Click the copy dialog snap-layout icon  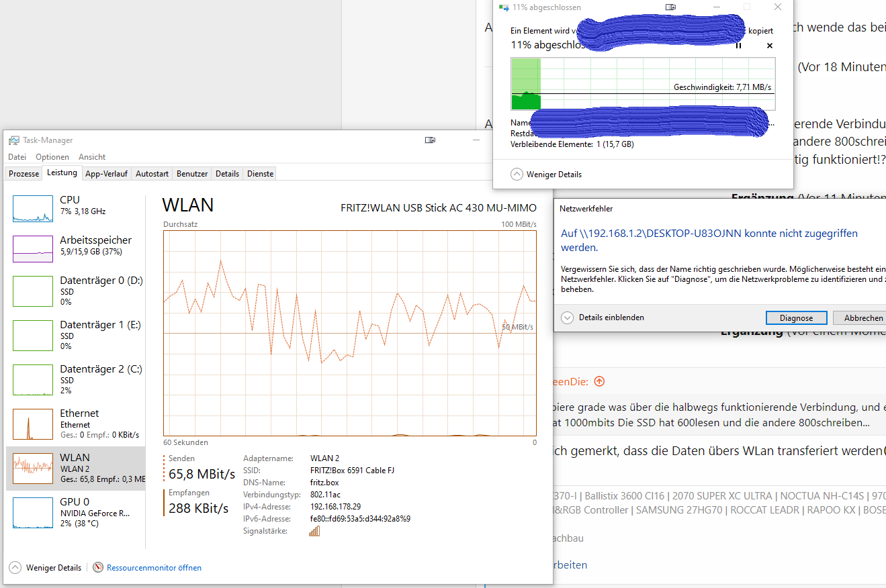point(670,7)
